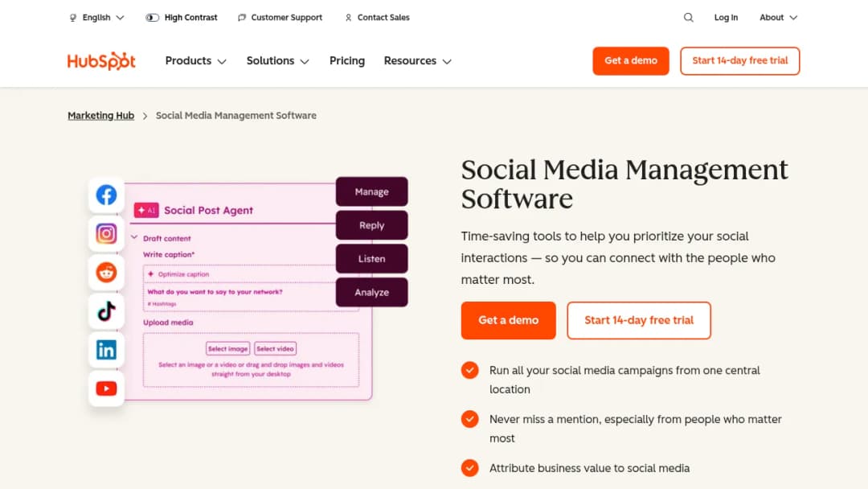The width and height of the screenshot is (868, 489).
Task: Click the Facebook icon in the illustration
Action: (106, 195)
